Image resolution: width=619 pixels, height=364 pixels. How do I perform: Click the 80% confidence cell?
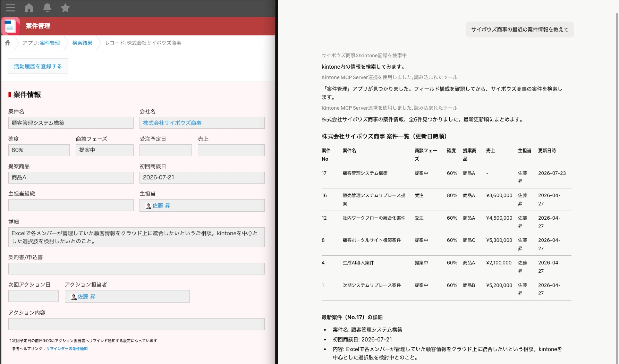coord(452,195)
